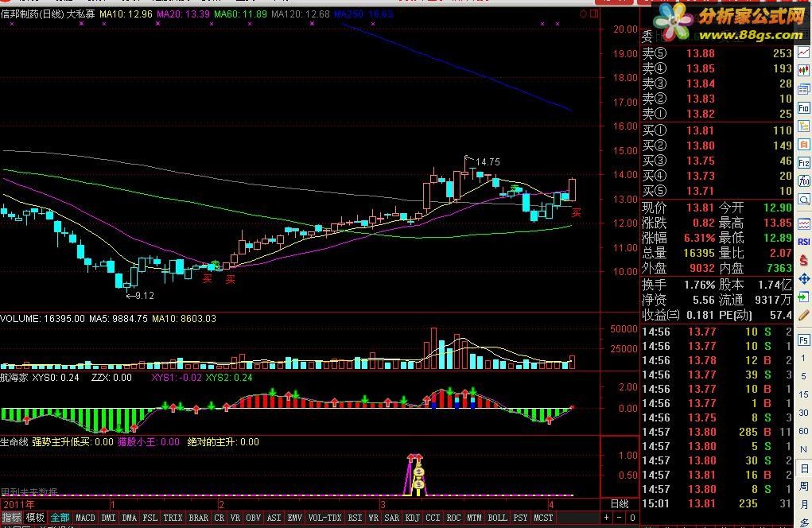This screenshot has width=812, height=528.
Task: Click the blue four-arrow move icon
Action: pos(804,279)
